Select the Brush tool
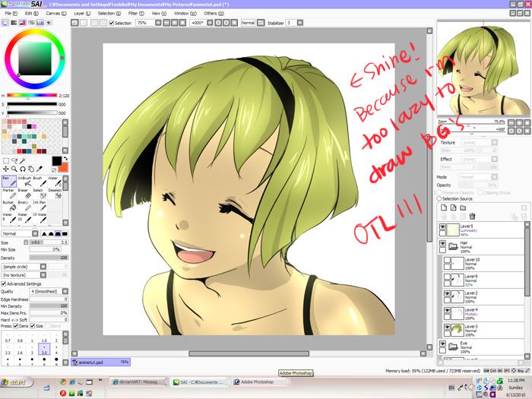The height and width of the screenshot is (399, 532). point(39,182)
